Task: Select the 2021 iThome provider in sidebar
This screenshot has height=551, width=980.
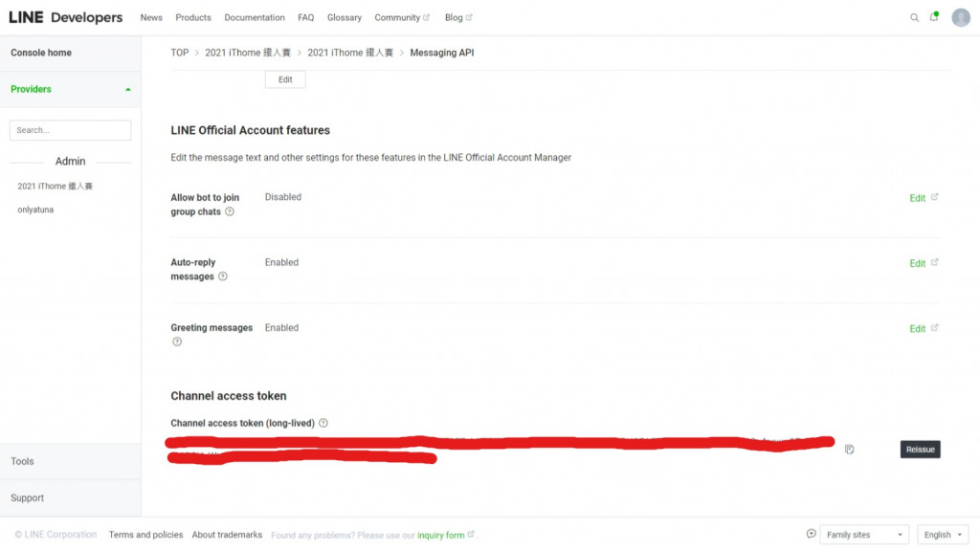Action: (x=55, y=187)
